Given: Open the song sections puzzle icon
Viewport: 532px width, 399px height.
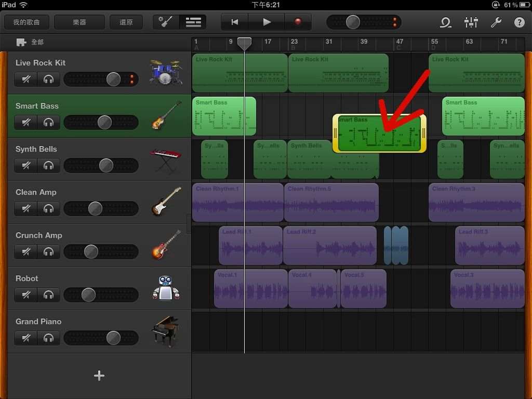Looking at the screenshot, I should click(x=21, y=42).
